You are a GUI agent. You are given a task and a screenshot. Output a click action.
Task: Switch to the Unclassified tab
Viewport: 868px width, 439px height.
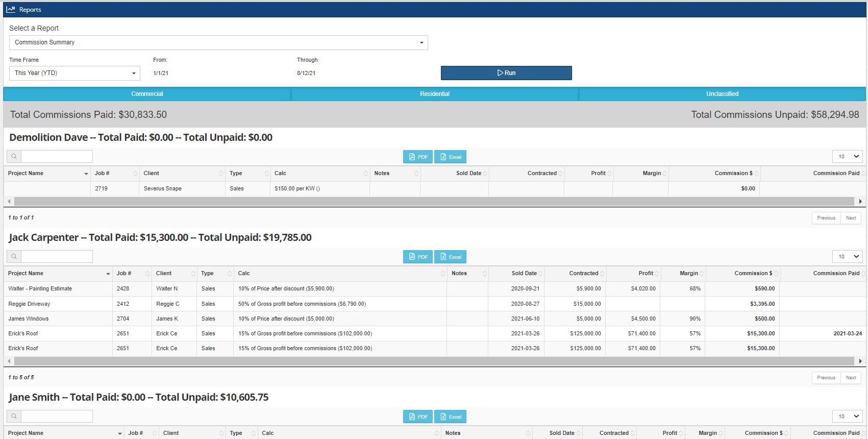click(x=722, y=94)
